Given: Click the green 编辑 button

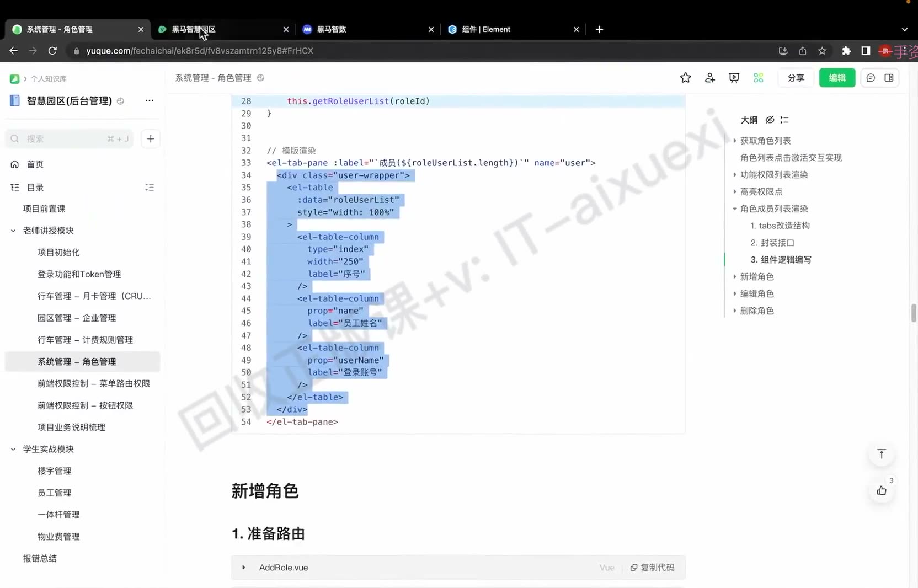Looking at the screenshot, I should pos(837,78).
